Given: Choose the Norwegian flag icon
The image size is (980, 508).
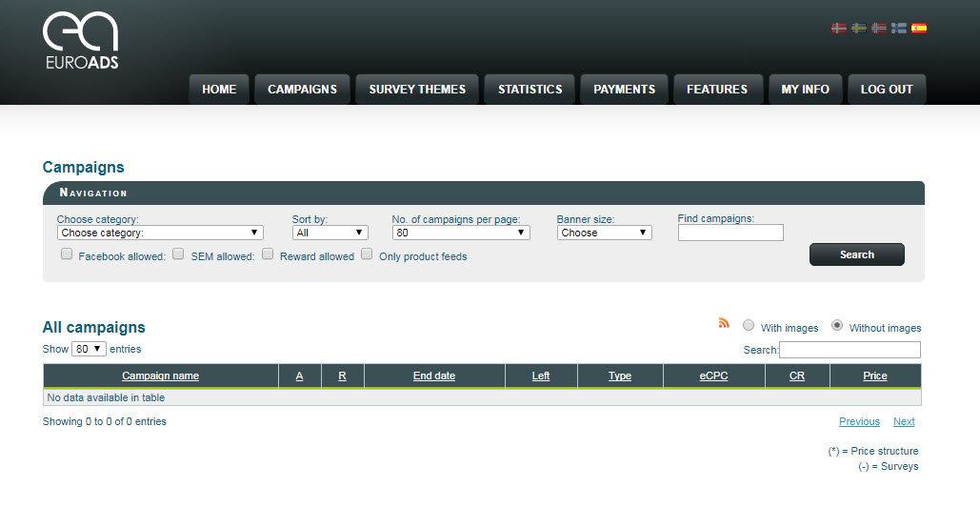Looking at the screenshot, I should 879,29.
